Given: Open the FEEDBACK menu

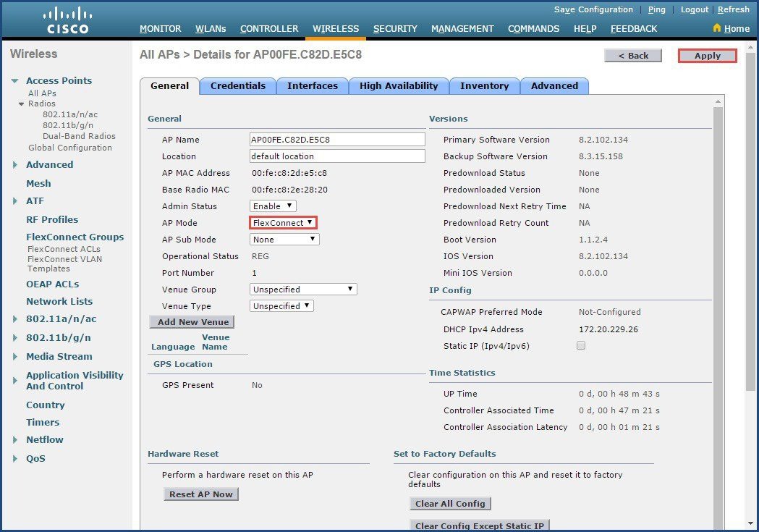Looking at the screenshot, I should (634, 29).
